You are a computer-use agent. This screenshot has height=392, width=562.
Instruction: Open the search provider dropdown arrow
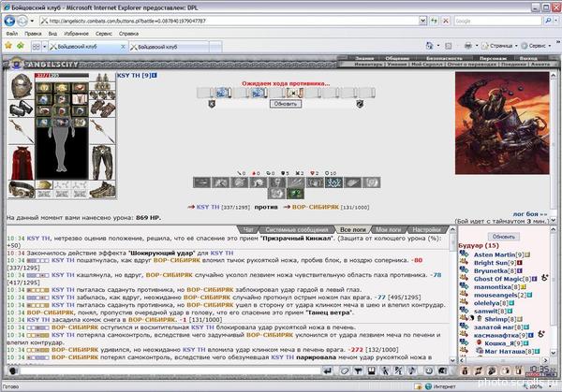pyautogui.click(x=555, y=21)
